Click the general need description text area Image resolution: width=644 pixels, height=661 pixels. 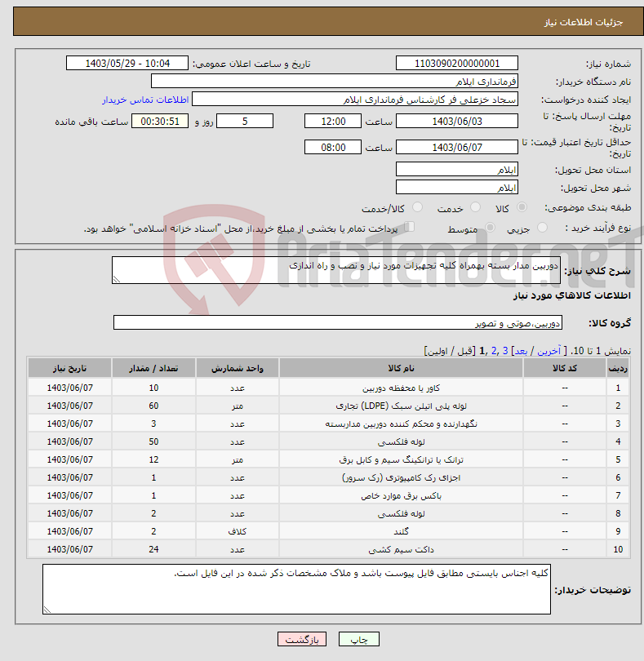pyautogui.click(x=336, y=270)
